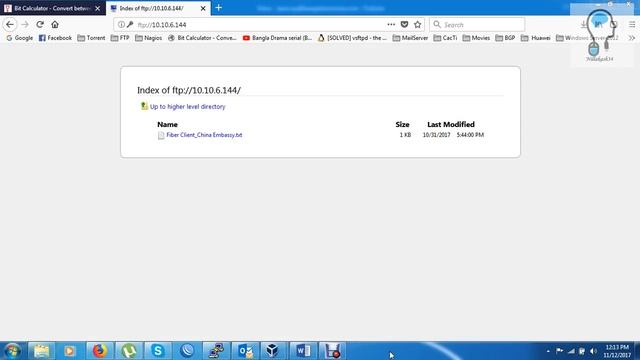The width and height of the screenshot is (640, 360).
Task: Click Up to higher level directory
Action: click(x=187, y=107)
